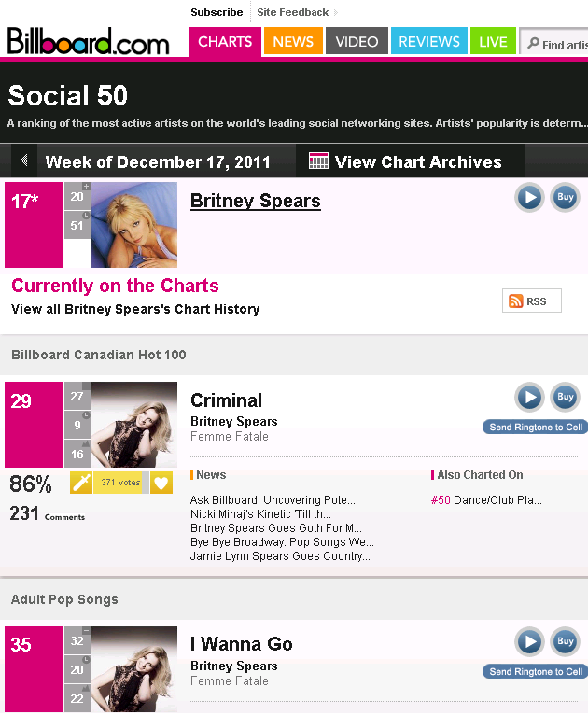Open the Criminal album art thumbnail
Image resolution: width=588 pixels, height=715 pixels.
point(134,425)
